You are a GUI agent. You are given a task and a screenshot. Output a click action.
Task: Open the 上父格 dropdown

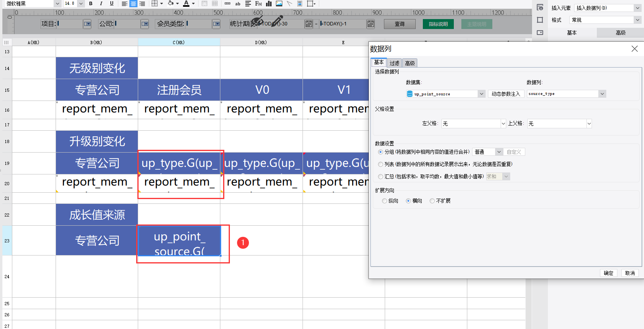(x=589, y=124)
